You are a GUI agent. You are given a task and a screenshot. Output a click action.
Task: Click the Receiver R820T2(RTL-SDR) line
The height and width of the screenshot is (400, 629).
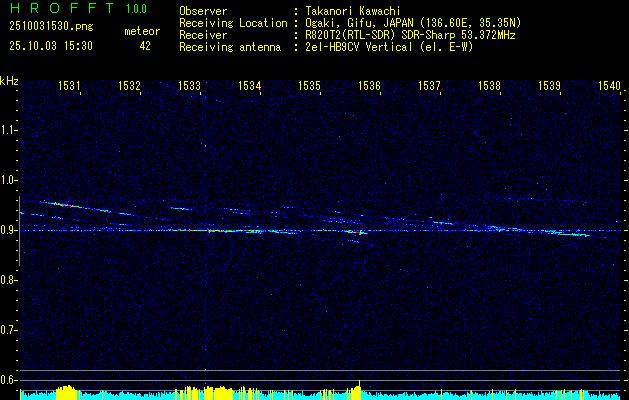[410, 35]
